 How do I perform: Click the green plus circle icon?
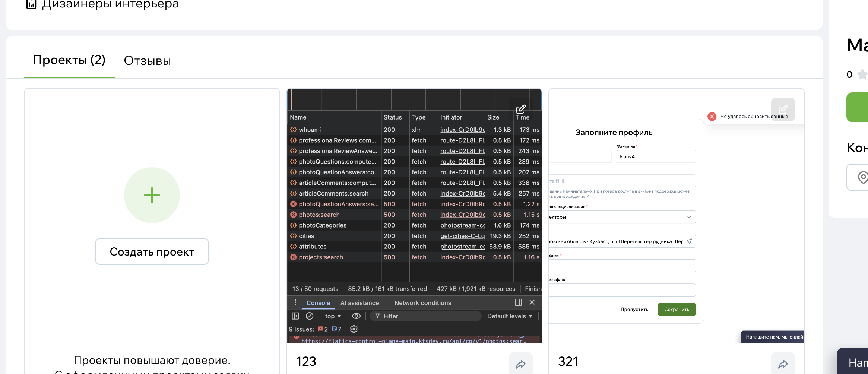pyautogui.click(x=152, y=195)
